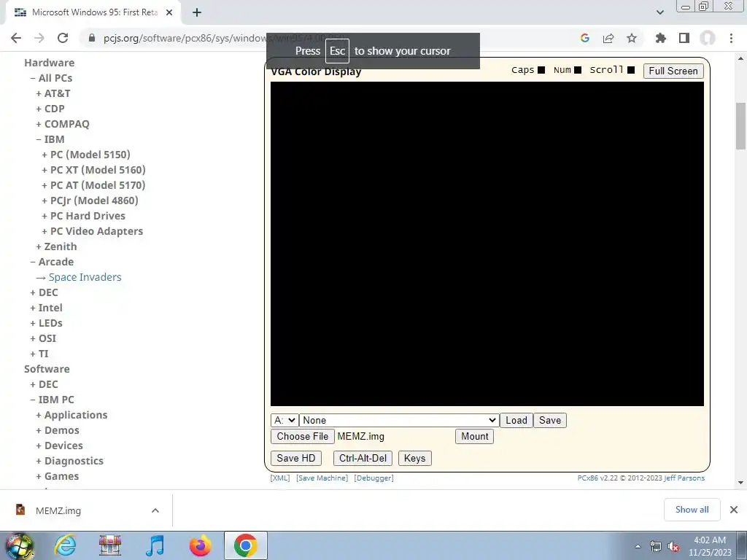Launch Internet Explorer from the taskbar
This screenshot has height=560, width=747.
(65, 545)
